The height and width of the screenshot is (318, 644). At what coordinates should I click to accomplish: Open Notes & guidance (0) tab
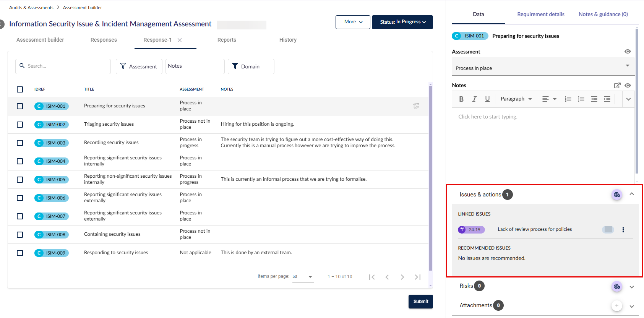point(603,15)
